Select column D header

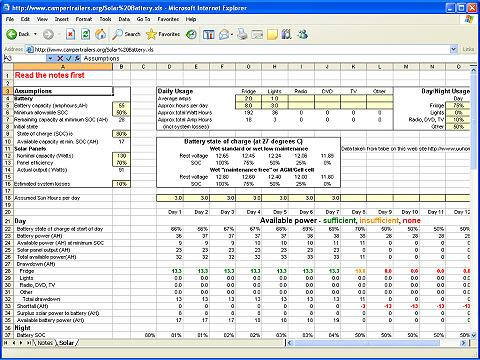coord(170,67)
